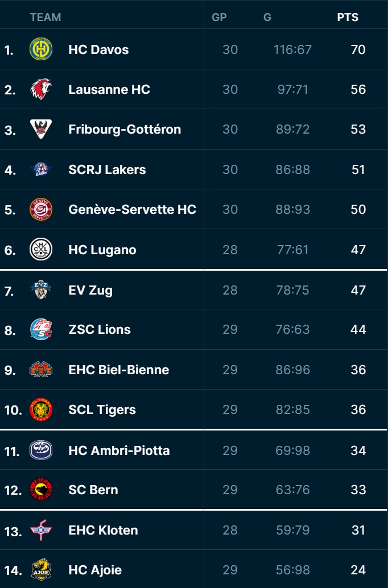The height and width of the screenshot is (588, 388).
Task: Click the SCRJ Lakers team logo
Action: [41, 169]
